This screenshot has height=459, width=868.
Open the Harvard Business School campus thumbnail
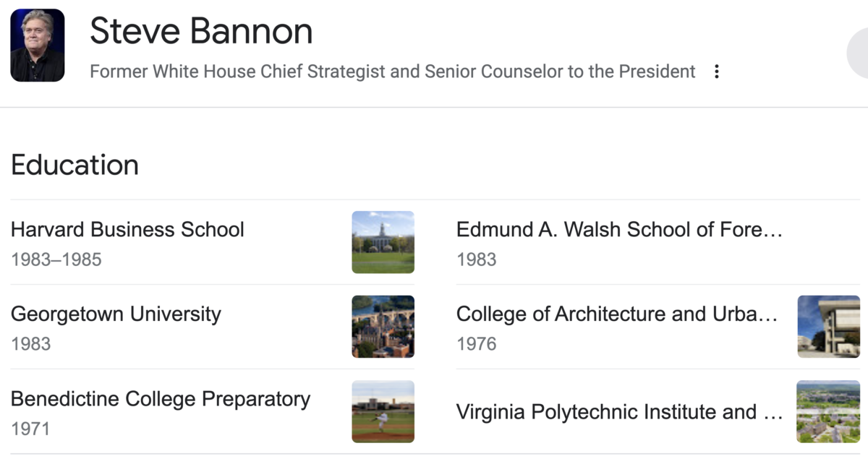(383, 242)
